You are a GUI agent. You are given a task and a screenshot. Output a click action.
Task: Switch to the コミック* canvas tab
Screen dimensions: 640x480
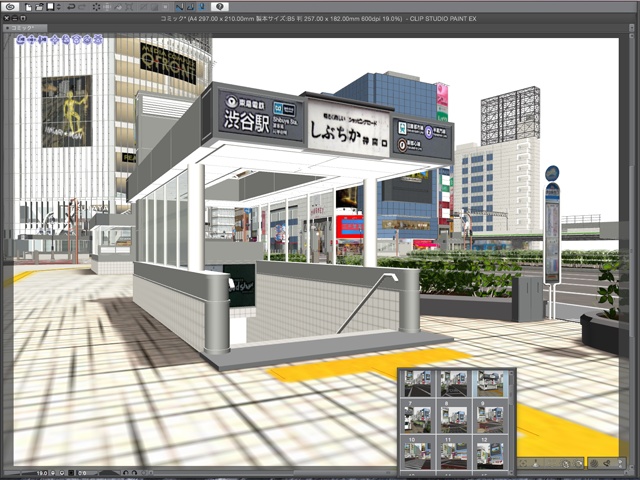pos(24,28)
